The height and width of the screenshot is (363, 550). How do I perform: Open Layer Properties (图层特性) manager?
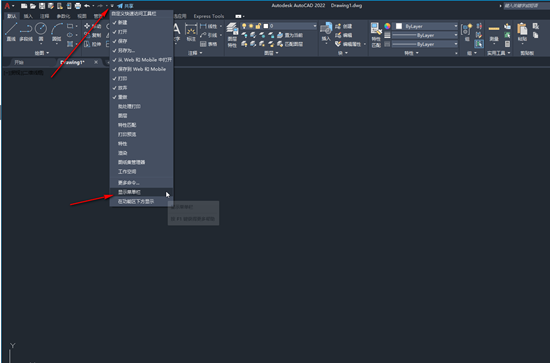tap(232, 34)
